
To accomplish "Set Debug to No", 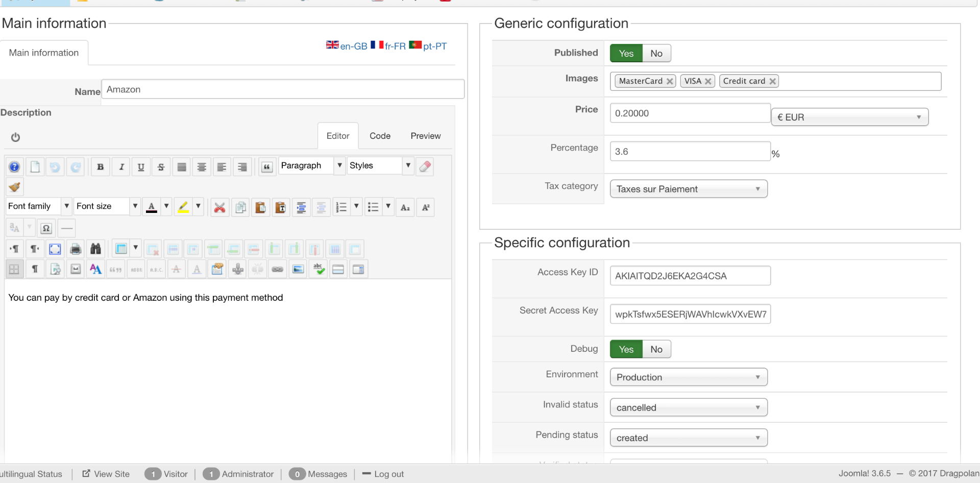I will tap(656, 349).
